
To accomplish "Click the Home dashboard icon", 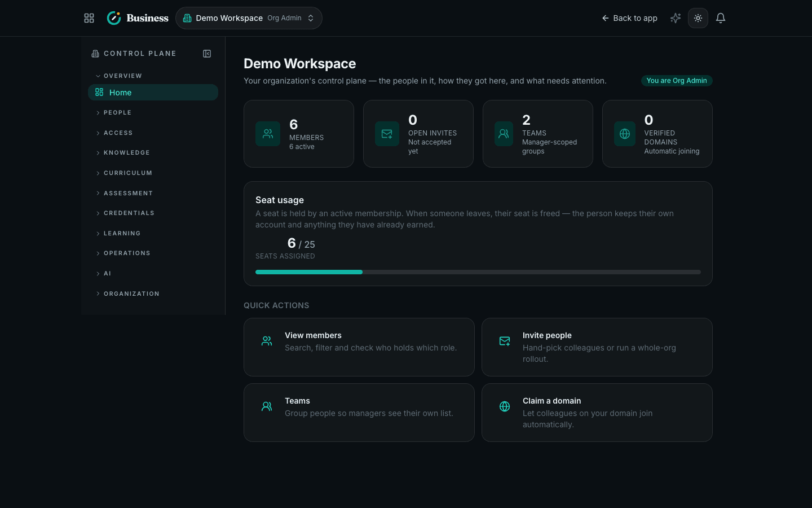I will [99, 92].
